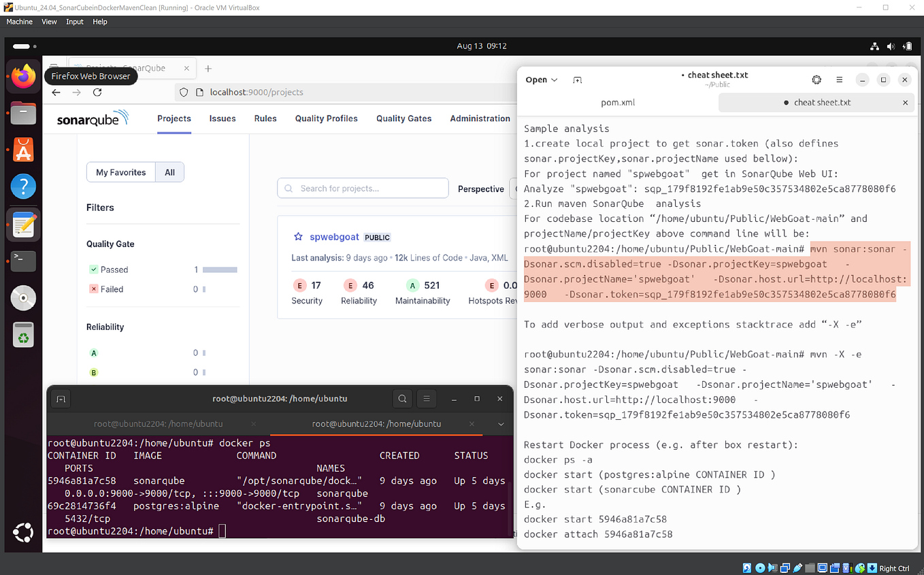The height and width of the screenshot is (575, 924).
Task: Switch filter to My Favorites
Action: [x=121, y=172]
